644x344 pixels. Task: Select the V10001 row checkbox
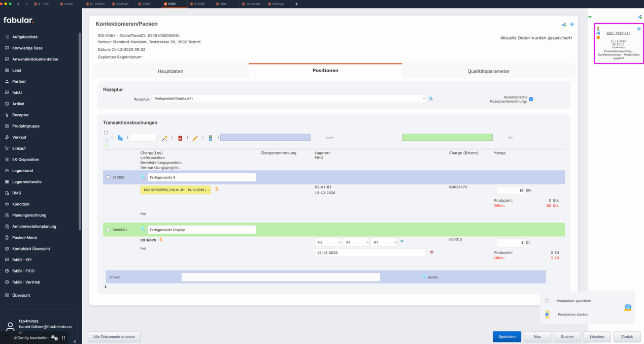(108, 177)
